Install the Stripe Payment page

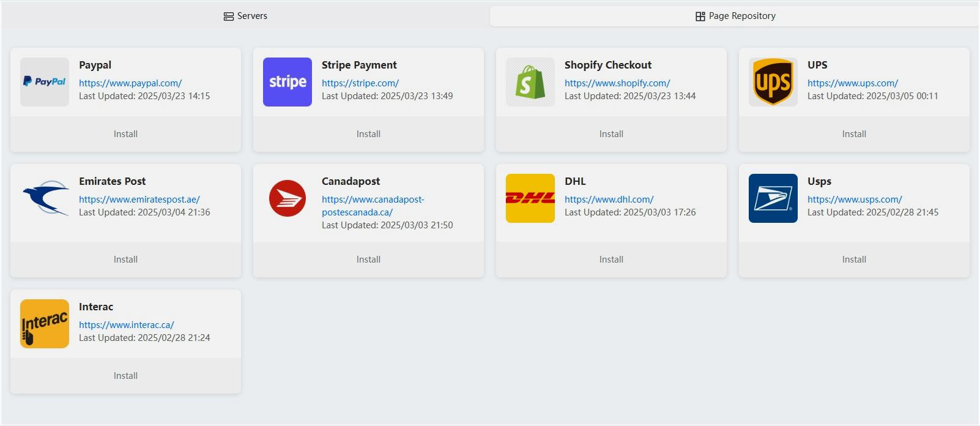pos(368,134)
